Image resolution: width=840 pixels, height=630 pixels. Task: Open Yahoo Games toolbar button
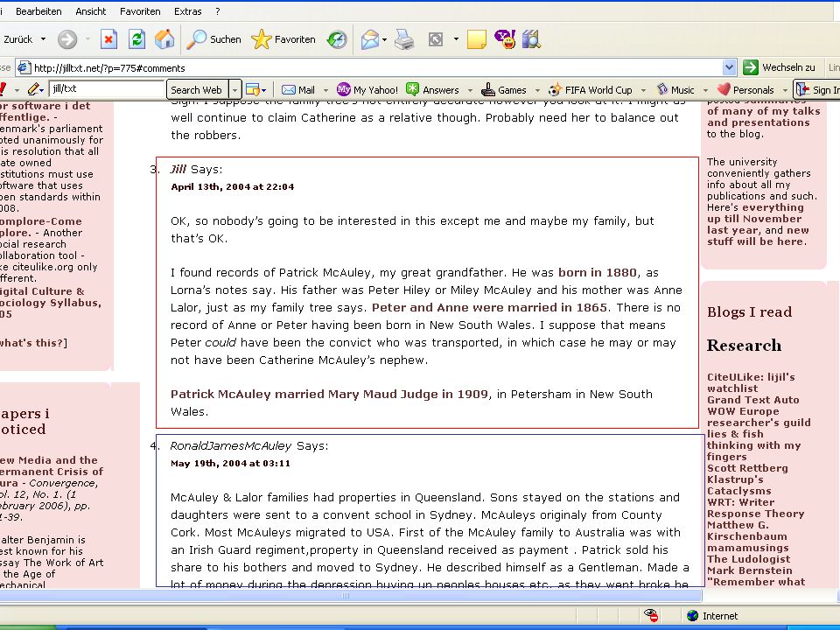click(x=504, y=90)
